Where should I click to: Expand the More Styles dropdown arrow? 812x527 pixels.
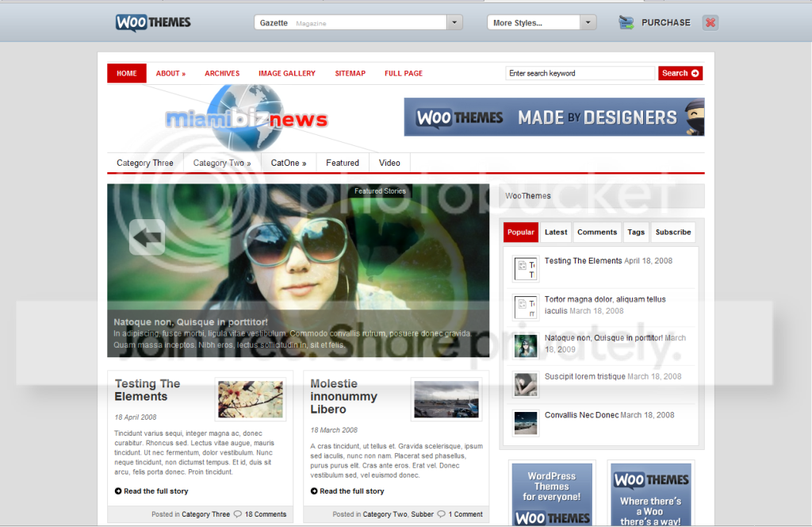pos(588,22)
